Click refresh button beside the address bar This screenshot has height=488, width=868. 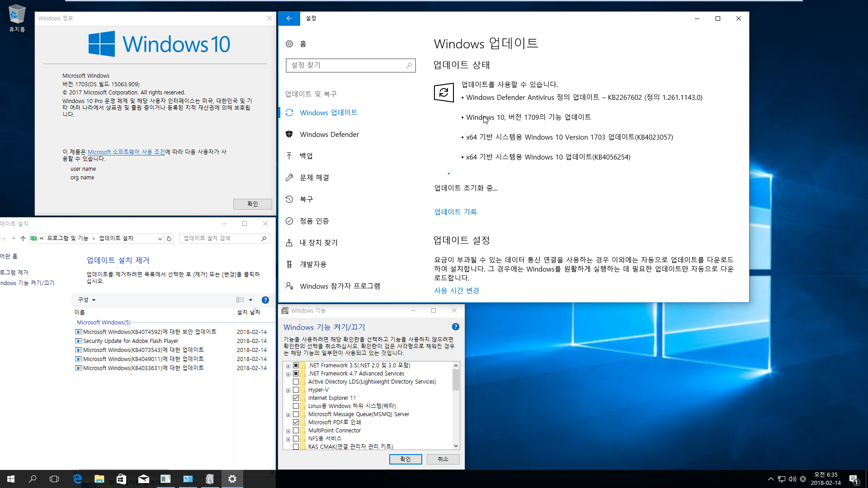[x=169, y=239]
